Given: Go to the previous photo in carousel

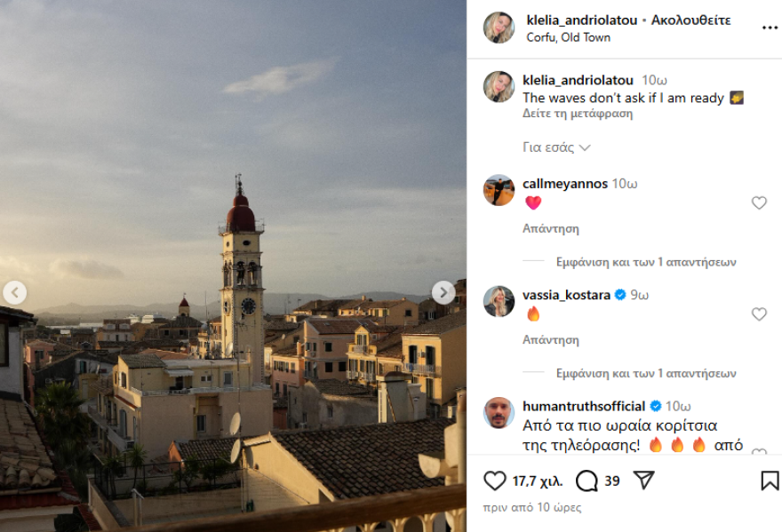Looking at the screenshot, I should (x=14, y=292).
